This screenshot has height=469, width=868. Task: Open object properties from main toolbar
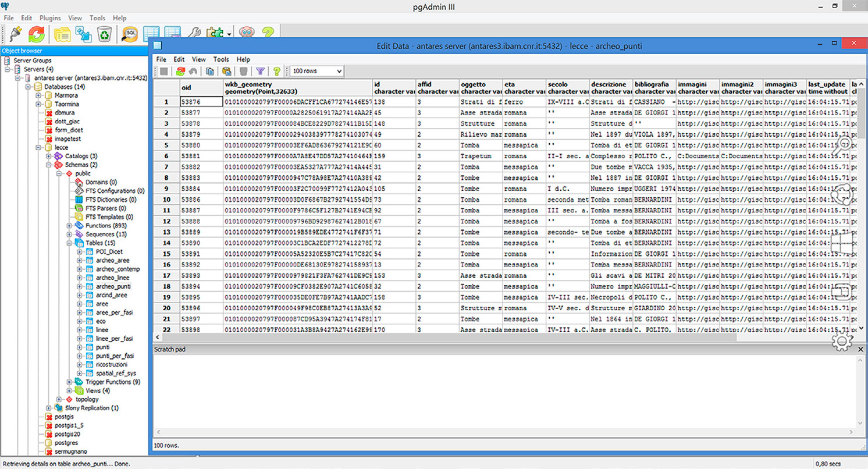click(62, 34)
